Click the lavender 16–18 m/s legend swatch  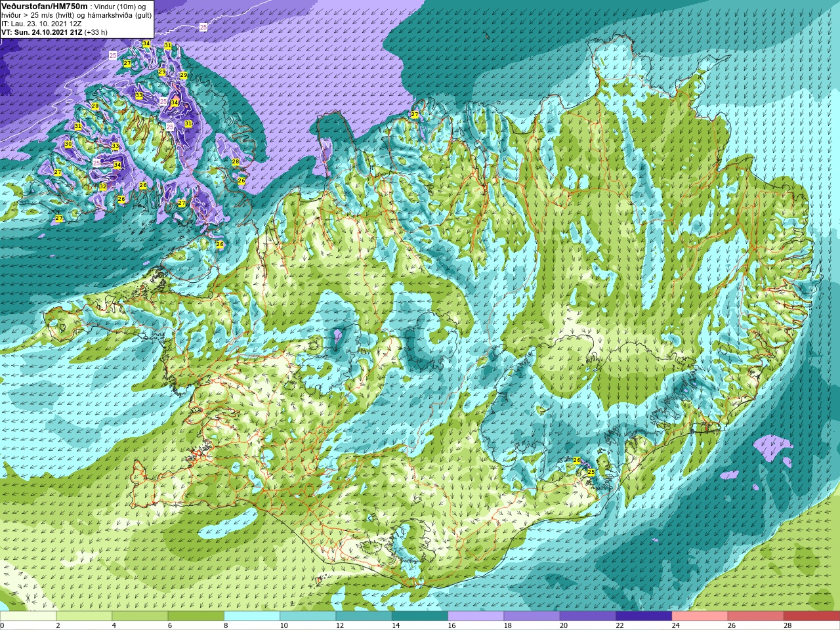point(476,616)
